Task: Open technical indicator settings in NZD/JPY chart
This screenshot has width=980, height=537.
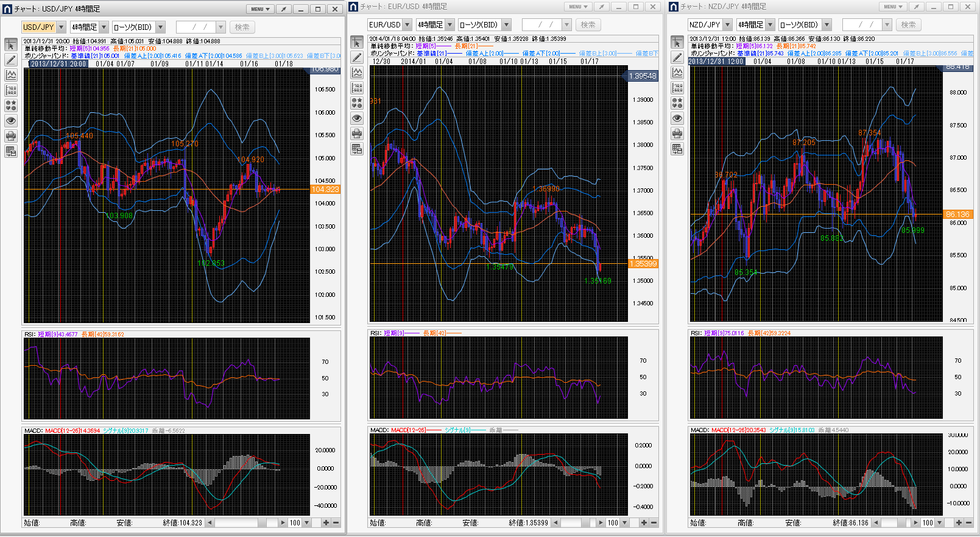Action: click(x=677, y=73)
